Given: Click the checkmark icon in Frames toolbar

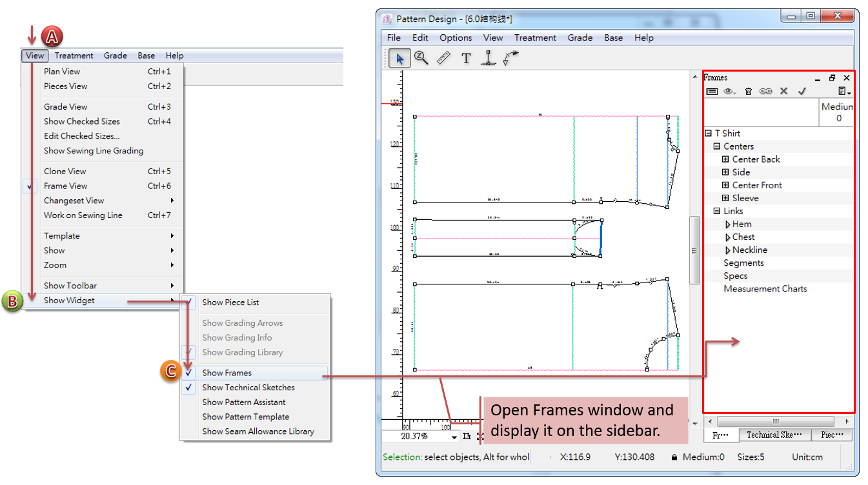Looking at the screenshot, I should coord(802,92).
